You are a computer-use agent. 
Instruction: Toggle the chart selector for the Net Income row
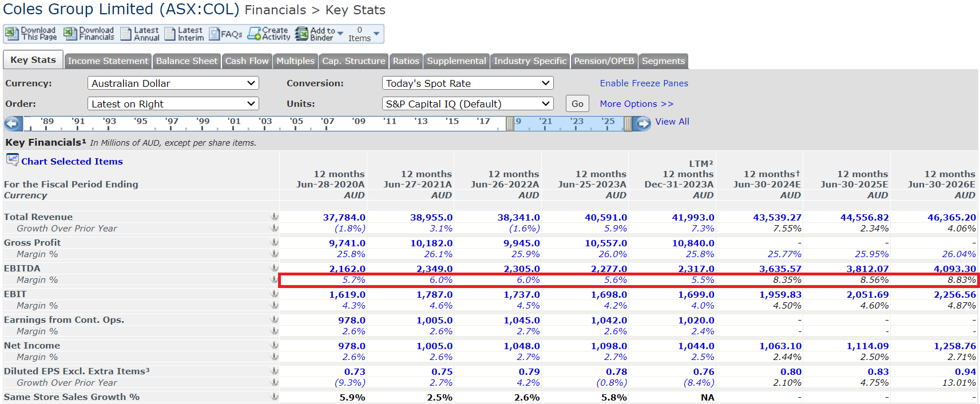pyautogui.click(x=275, y=346)
